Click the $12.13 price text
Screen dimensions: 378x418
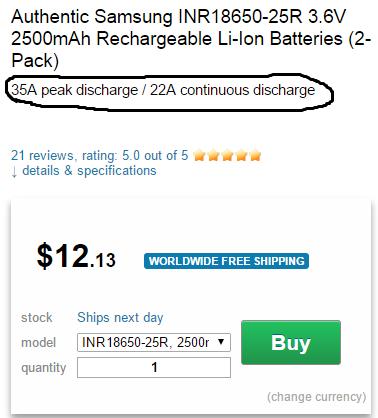click(76, 256)
